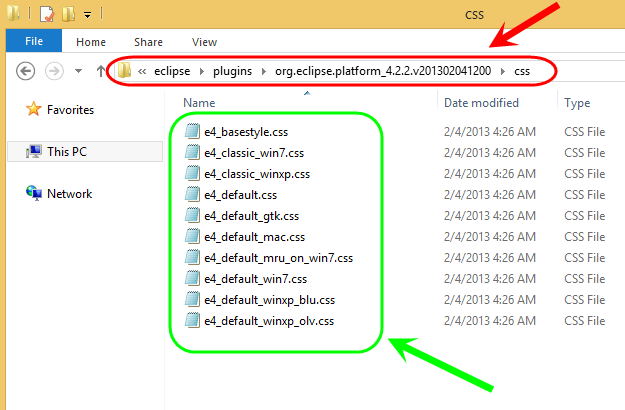Select This PC in the navigation pane
Screen dimensions: 625x410
(67, 152)
